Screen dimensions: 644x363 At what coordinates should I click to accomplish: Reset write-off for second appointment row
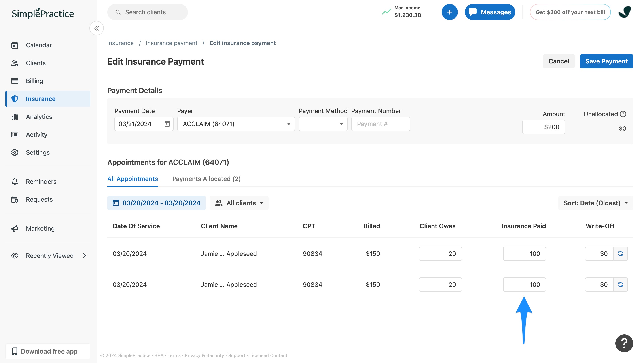click(620, 284)
